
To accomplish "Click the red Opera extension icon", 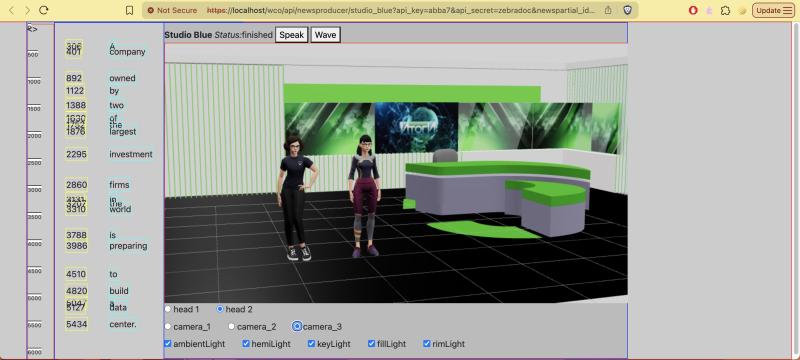I will point(693,10).
